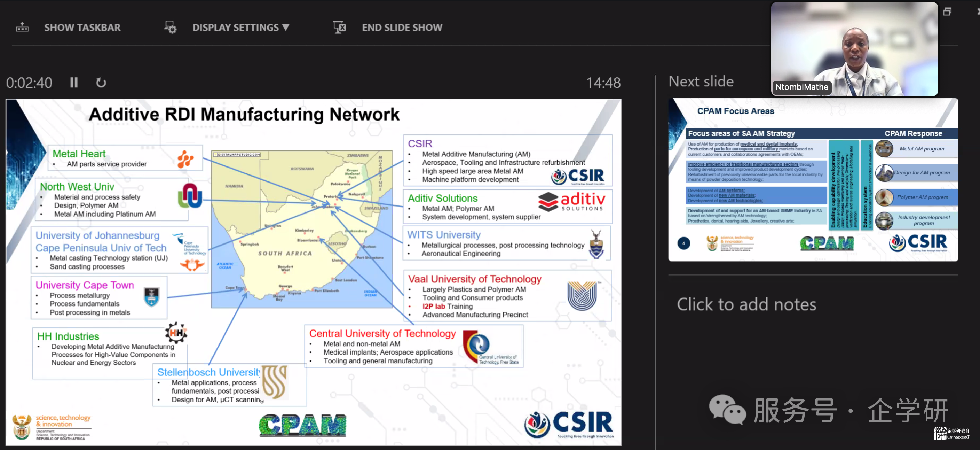Click the aditiv Solutions logo
The height and width of the screenshot is (450, 980).
tap(571, 202)
